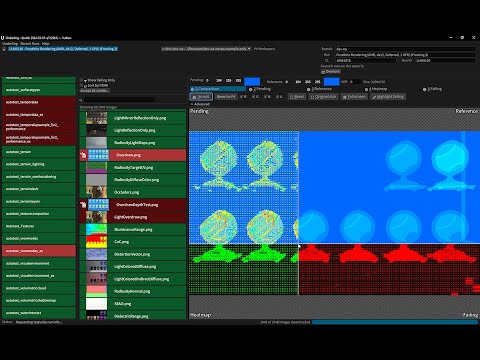
Task: Open the Help menu
Action: [46, 44]
